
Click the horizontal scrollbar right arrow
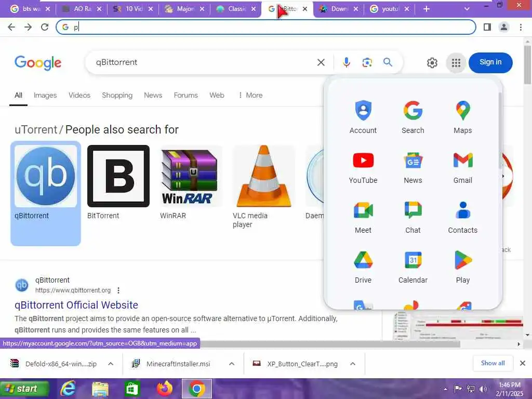pos(518,344)
